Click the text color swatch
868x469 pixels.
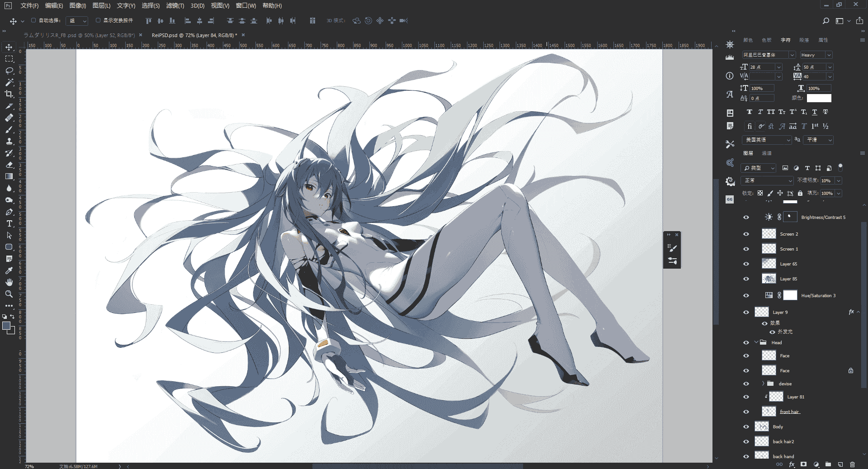819,98
